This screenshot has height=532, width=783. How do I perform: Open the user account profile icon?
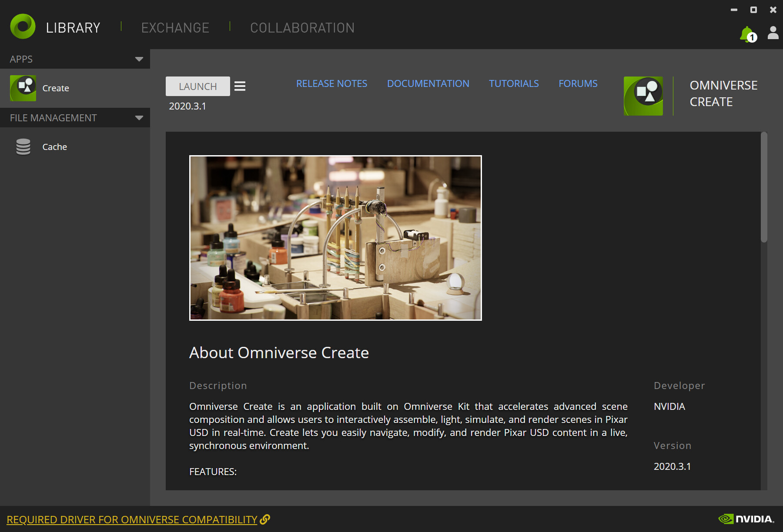point(773,33)
